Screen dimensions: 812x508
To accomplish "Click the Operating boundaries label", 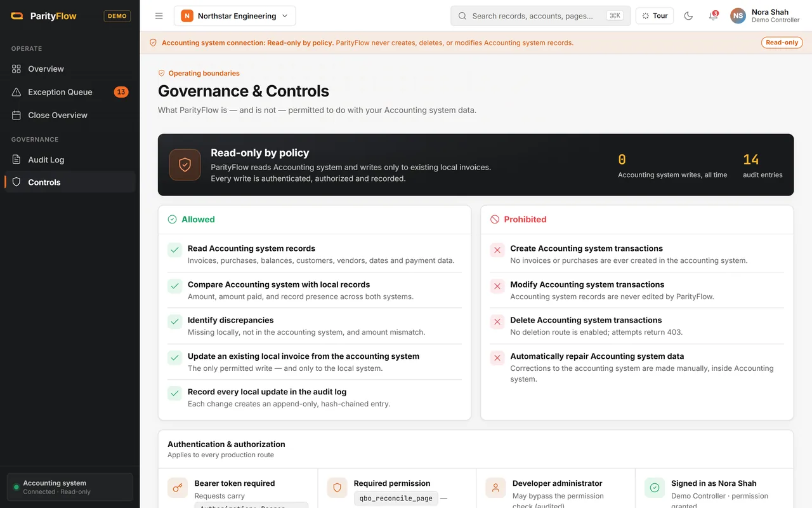I will [204, 73].
